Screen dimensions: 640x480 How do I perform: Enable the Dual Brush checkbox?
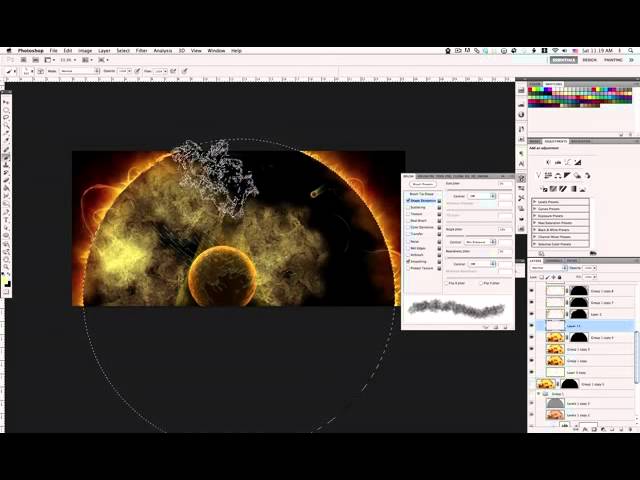pos(408,221)
